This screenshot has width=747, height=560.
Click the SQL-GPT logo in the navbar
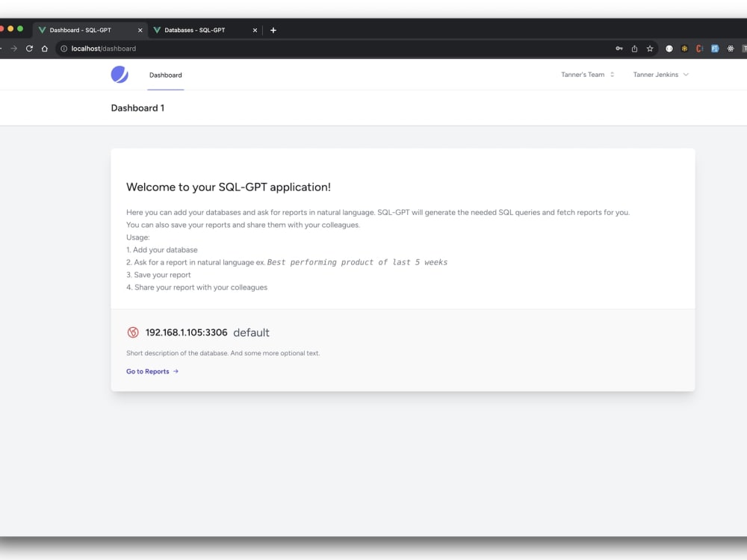pos(120,74)
